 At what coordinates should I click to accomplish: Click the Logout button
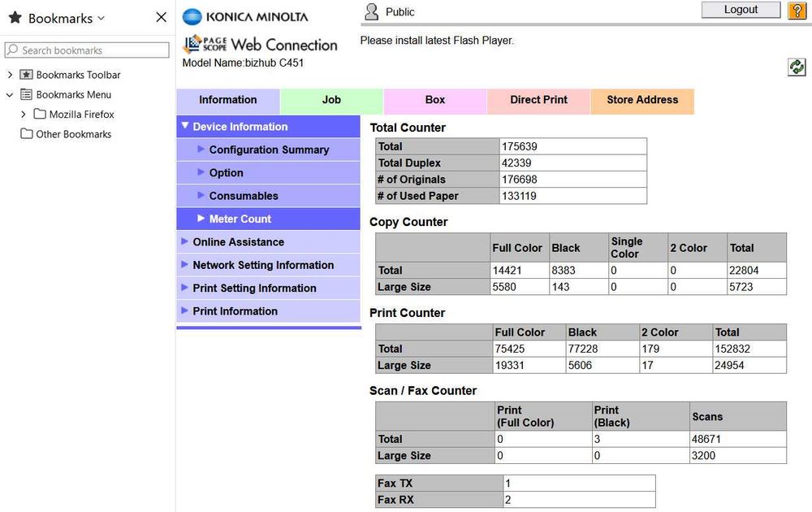click(x=741, y=10)
